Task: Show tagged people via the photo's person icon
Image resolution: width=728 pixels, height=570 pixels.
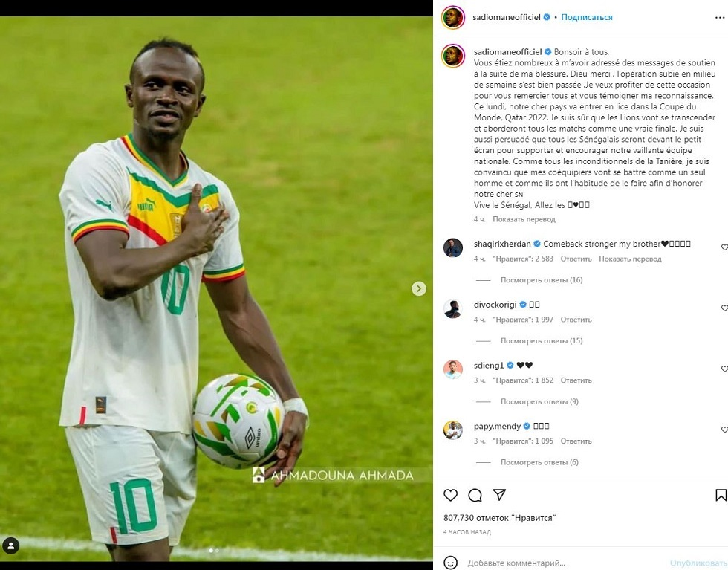Action: click(10, 545)
